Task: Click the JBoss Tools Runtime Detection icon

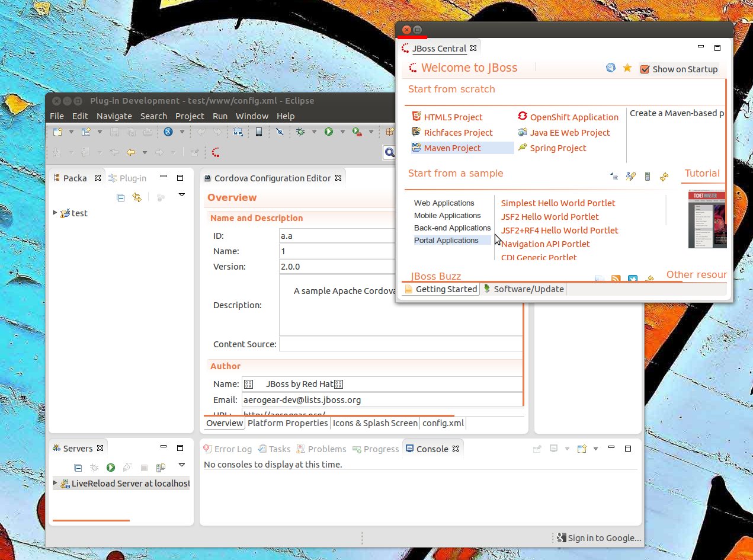Action: coord(630,176)
